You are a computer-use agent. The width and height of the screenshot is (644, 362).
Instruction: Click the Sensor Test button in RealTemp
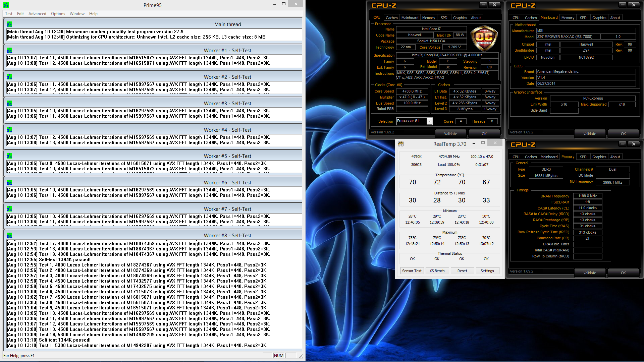point(412,271)
